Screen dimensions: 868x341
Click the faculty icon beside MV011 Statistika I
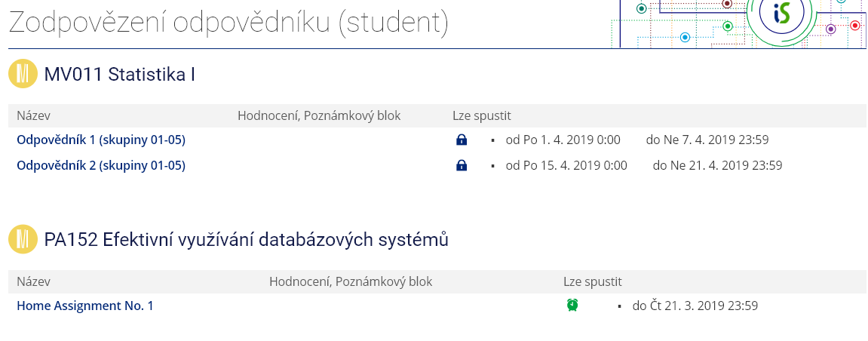click(23, 74)
